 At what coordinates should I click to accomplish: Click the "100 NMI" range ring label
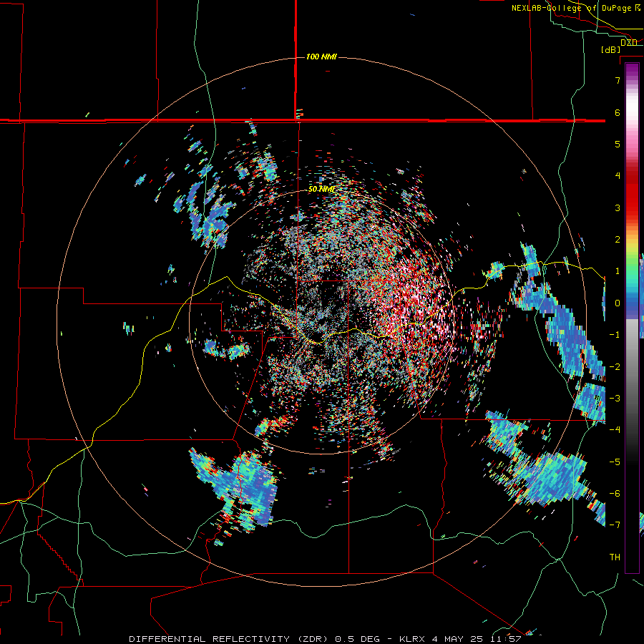pyautogui.click(x=321, y=57)
